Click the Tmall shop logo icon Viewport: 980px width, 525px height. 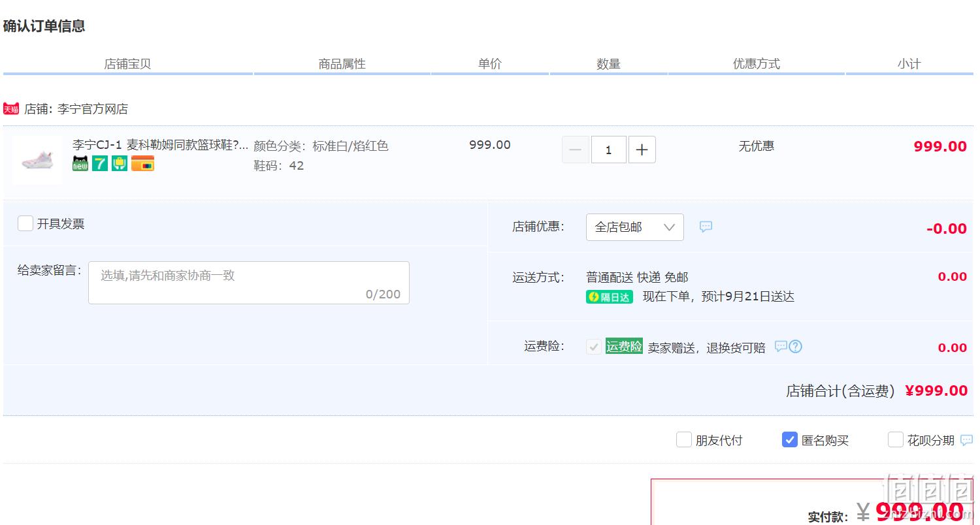pyautogui.click(x=11, y=108)
